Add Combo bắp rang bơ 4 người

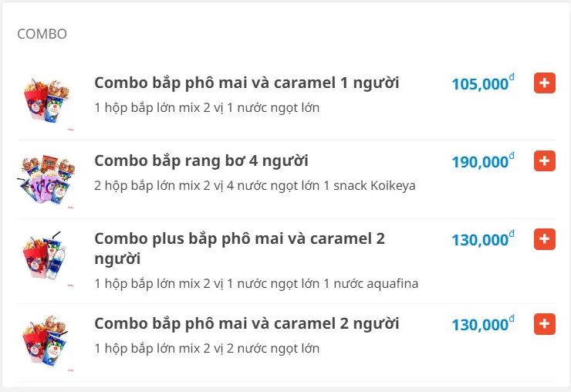click(x=544, y=161)
